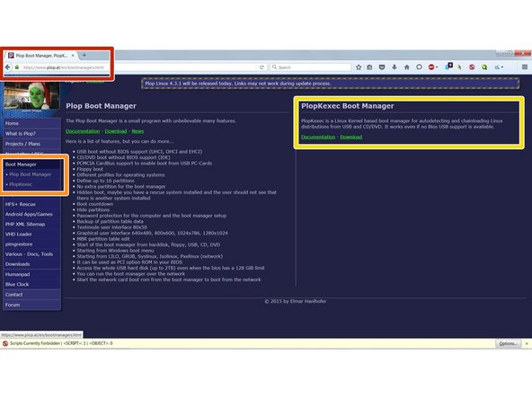
Task: Open Humanpad sidebar item
Action: point(31,274)
